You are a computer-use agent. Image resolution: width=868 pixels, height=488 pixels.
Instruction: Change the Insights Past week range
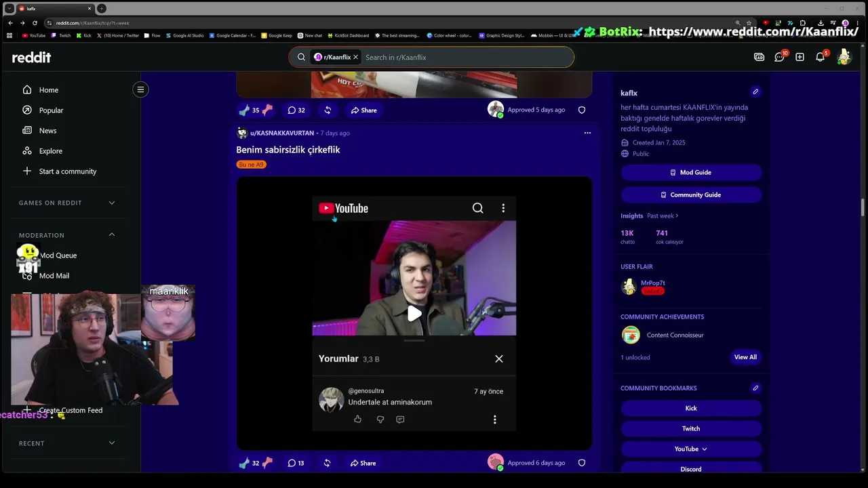click(x=663, y=216)
